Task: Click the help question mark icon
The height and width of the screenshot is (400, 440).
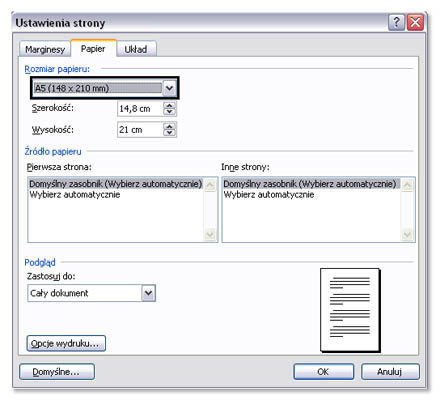Action: tap(396, 23)
